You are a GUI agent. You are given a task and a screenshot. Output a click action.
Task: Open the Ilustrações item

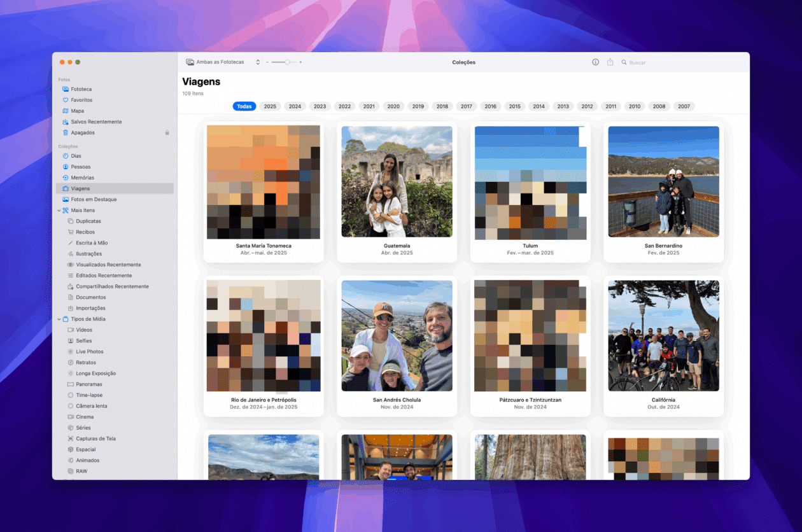115,253
